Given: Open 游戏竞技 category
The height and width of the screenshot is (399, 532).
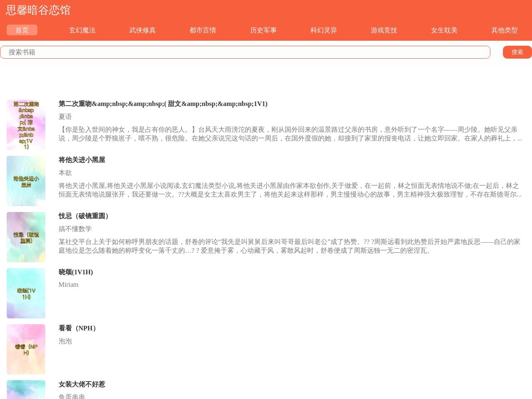Looking at the screenshot, I should coord(384,30).
